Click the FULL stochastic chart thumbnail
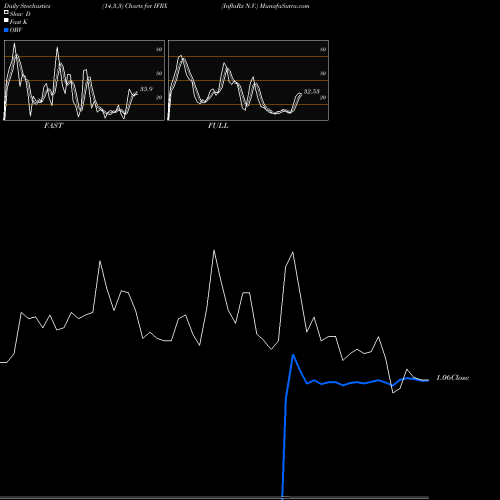500x500 pixels. pos(248,80)
